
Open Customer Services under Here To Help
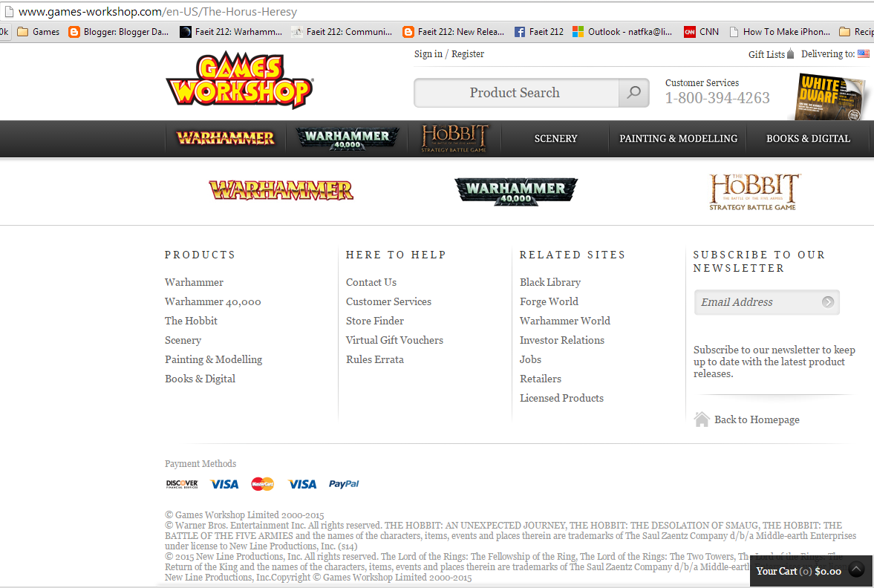tap(388, 301)
